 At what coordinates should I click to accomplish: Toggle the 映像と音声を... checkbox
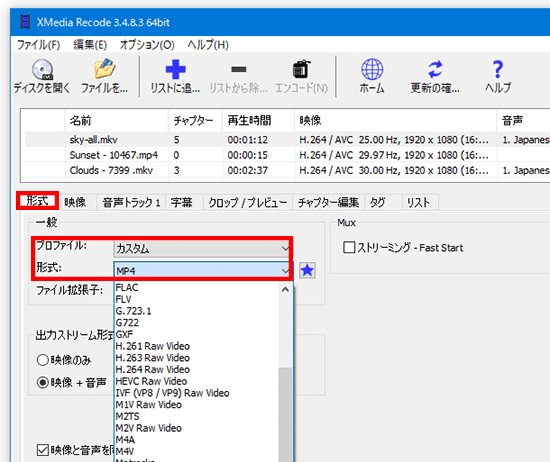pos(42,450)
